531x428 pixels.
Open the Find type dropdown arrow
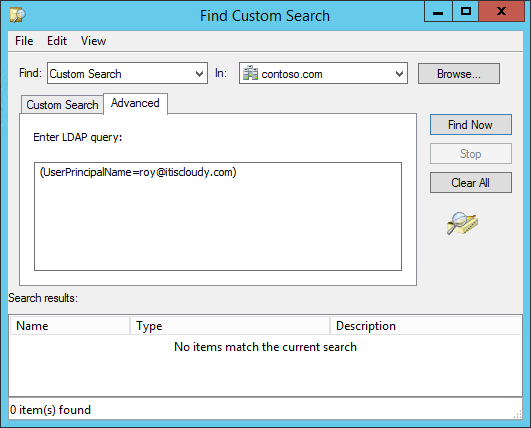click(199, 73)
